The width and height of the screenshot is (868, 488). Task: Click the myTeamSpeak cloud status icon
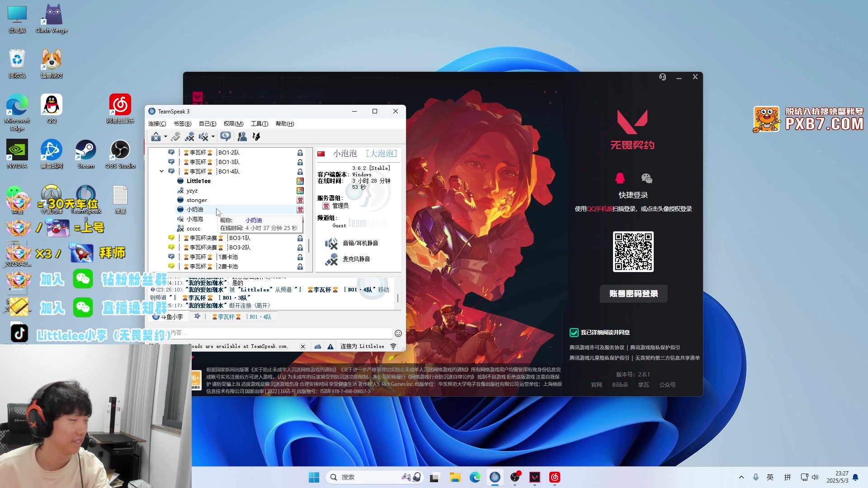[318, 347]
